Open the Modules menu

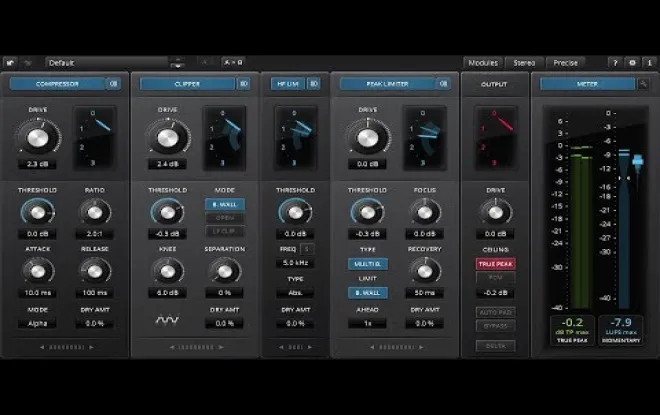tap(483, 63)
